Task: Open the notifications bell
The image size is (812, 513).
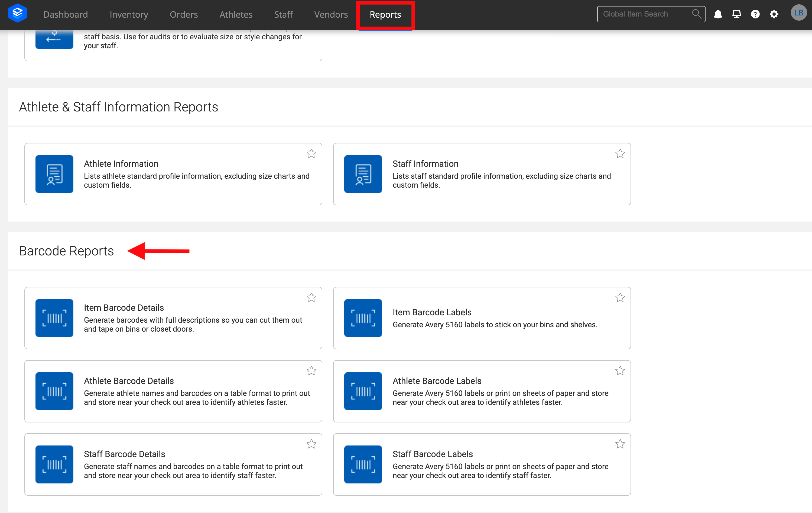Action: click(x=718, y=14)
